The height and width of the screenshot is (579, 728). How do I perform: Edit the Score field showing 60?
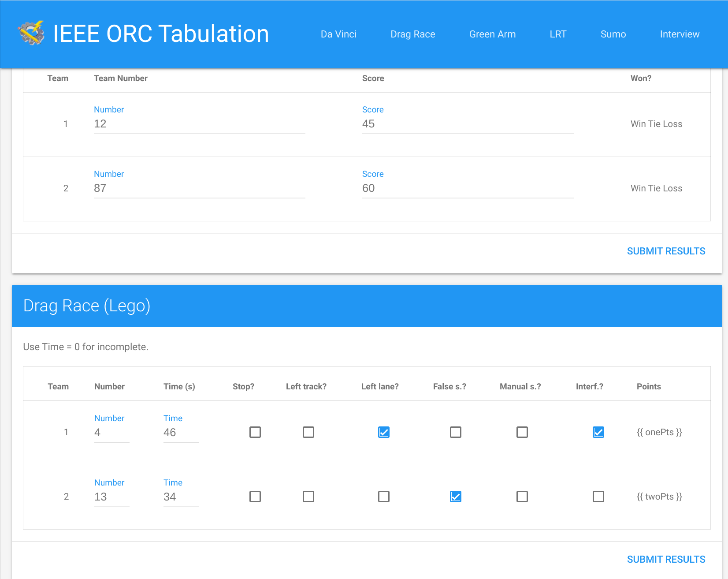tap(467, 188)
